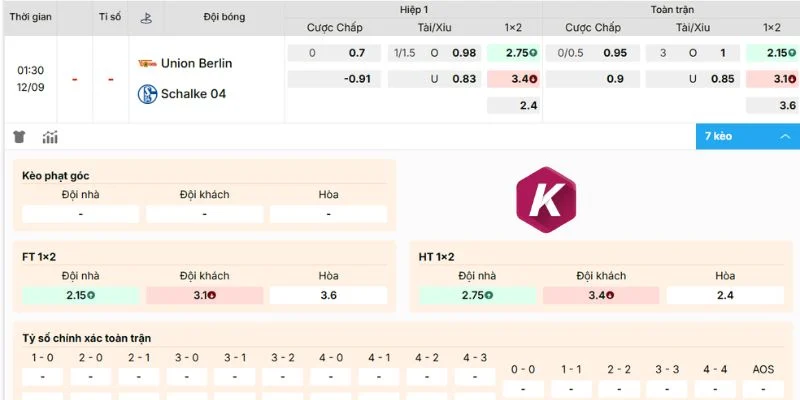800x400 pixels.
Task: Select HT 1×2 home odds 2.75
Action: (x=478, y=295)
